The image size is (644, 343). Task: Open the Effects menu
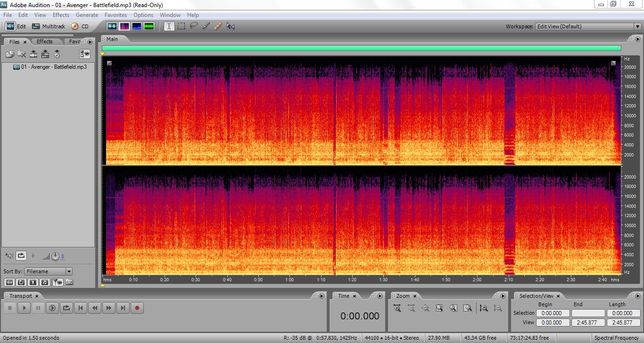coord(61,15)
